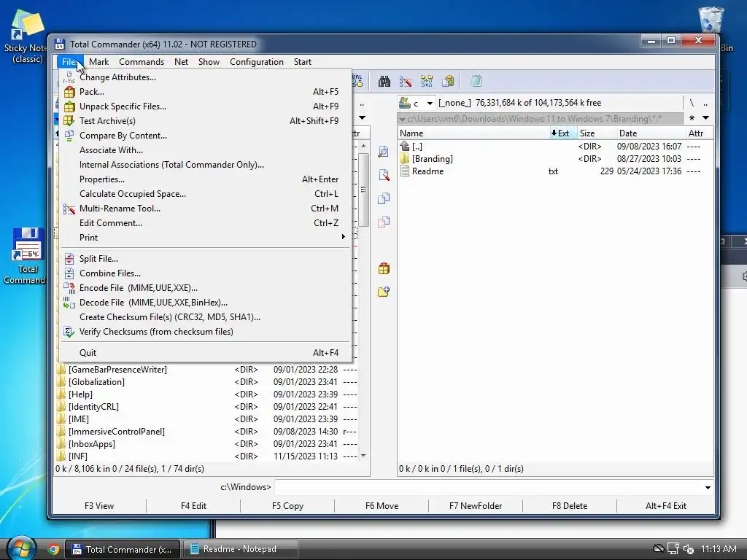Choose Associate With... entry

tap(205, 150)
